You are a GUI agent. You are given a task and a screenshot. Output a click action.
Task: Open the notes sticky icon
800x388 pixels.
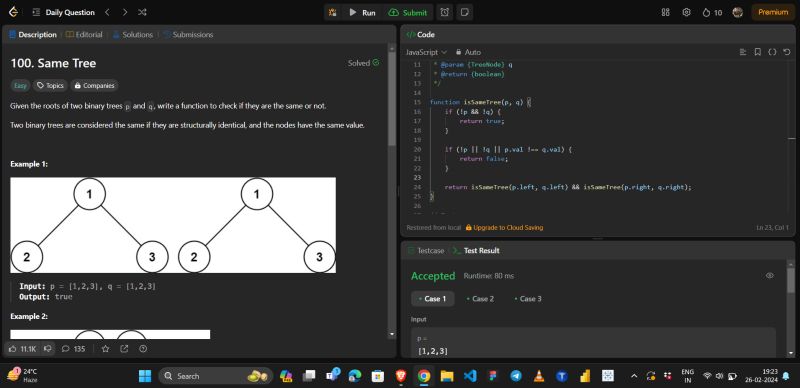point(464,13)
